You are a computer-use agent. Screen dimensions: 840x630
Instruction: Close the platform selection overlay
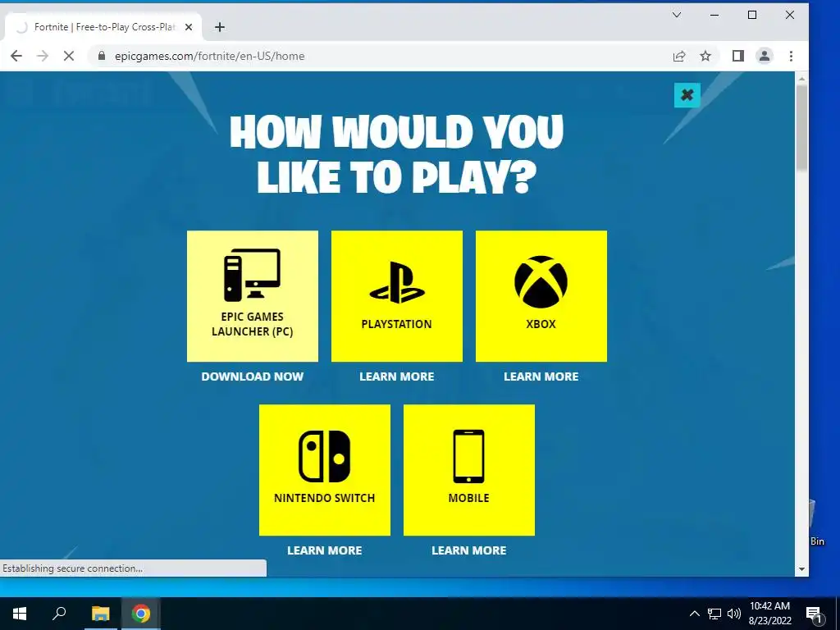point(687,95)
